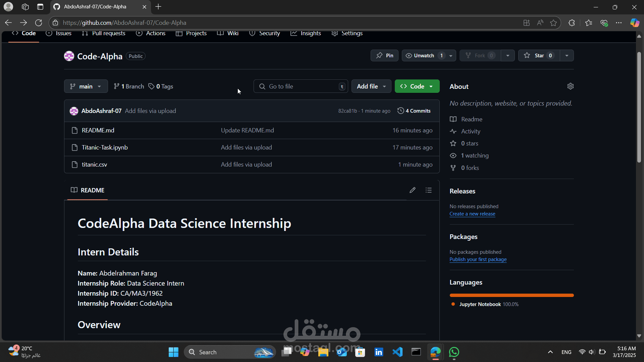View the 0 Tags link
The width and height of the screenshot is (644, 362).
point(161,86)
